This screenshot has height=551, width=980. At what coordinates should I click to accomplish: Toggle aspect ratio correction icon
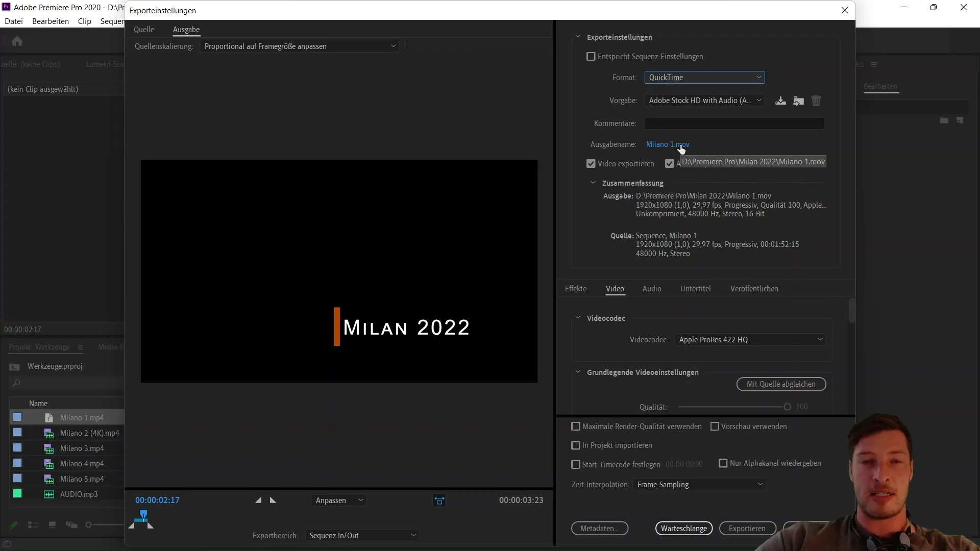click(439, 500)
